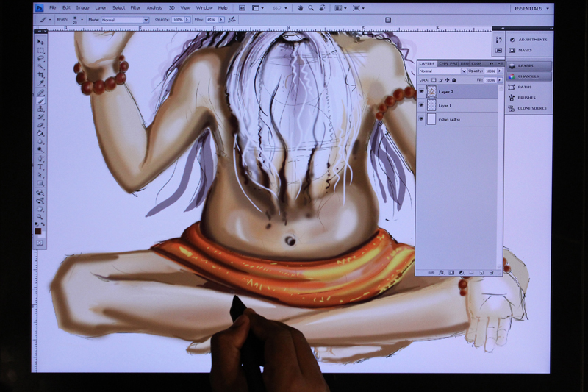This screenshot has height=392, width=588.
Task: Select the Crop tool
Action: [x=41, y=75]
